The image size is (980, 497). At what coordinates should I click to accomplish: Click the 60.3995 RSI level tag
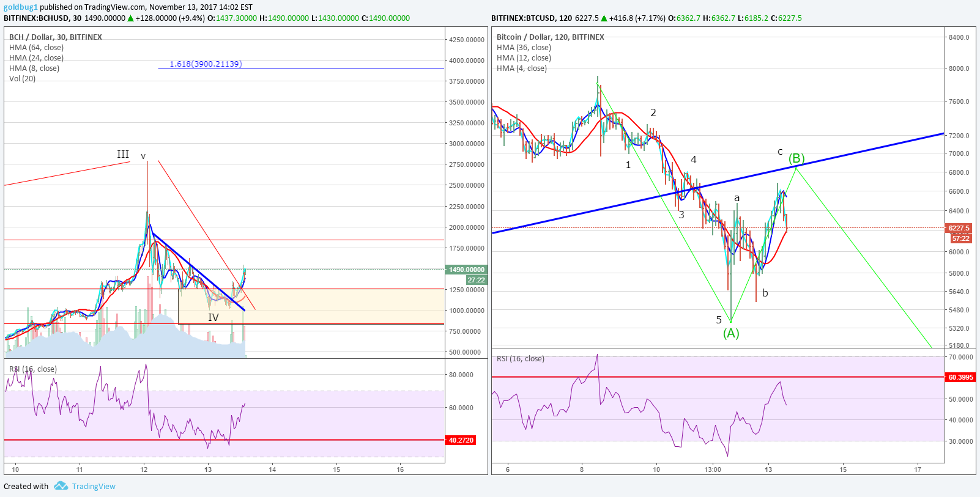point(960,377)
